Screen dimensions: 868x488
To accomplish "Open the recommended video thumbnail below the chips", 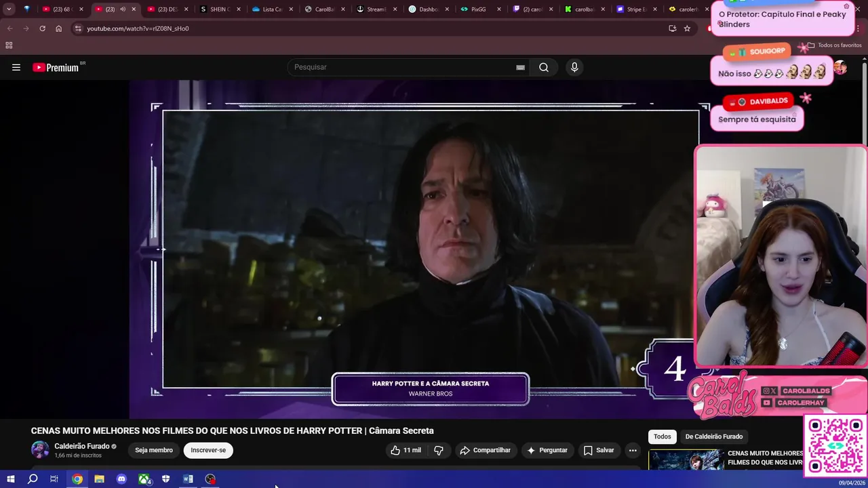I will (685, 461).
